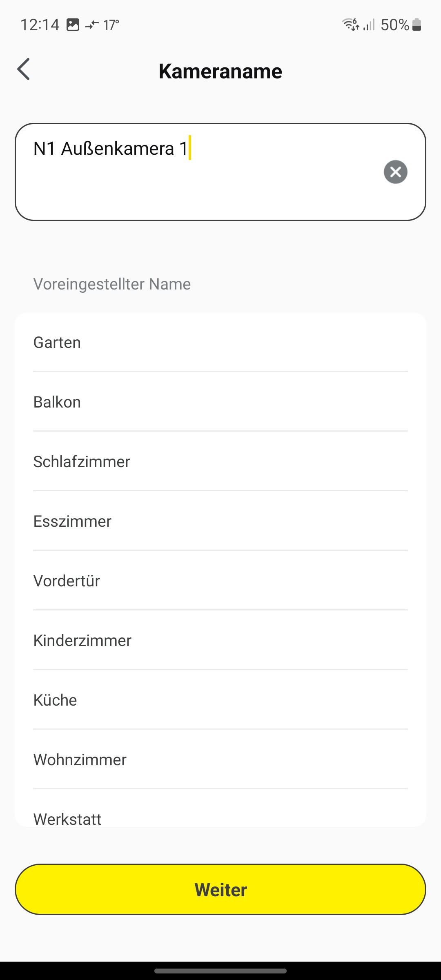Tap the home gesture bar
Image resolution: width=441 pixels, height=980 pixels.
(x=220, y=971)
